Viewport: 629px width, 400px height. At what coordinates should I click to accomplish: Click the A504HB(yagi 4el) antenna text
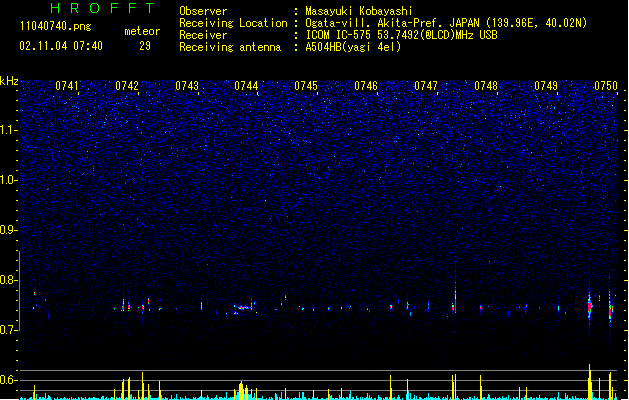pyautogui.click(x=353, y=47)
